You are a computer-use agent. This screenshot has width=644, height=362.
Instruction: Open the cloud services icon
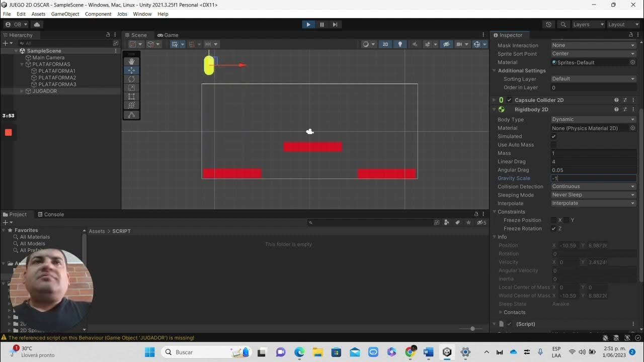(37, 24)
